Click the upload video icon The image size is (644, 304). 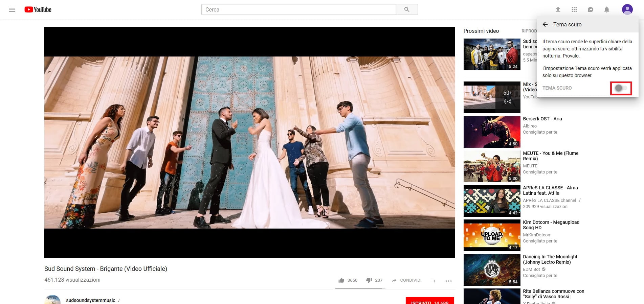tap(558, 10)
